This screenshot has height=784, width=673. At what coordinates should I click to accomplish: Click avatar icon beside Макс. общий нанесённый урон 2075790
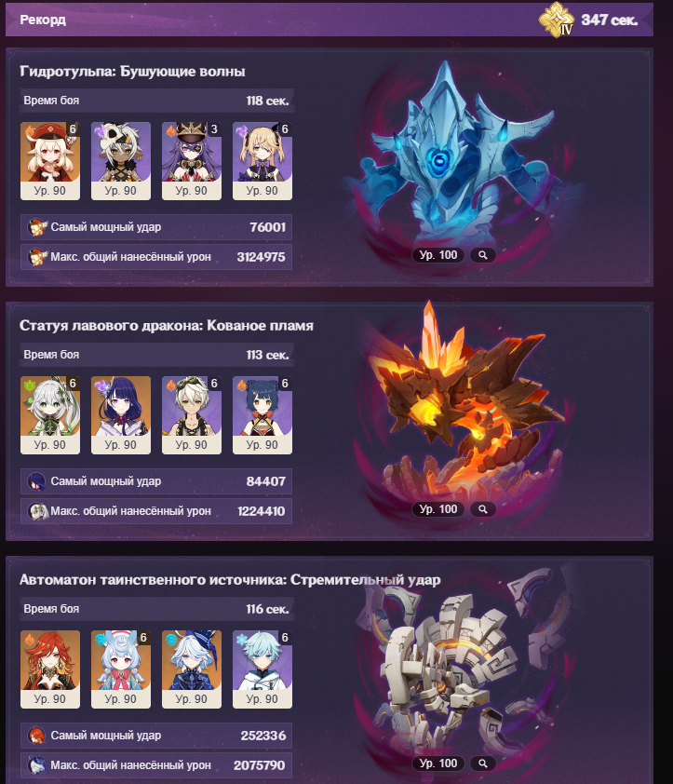tap(36, 765)
